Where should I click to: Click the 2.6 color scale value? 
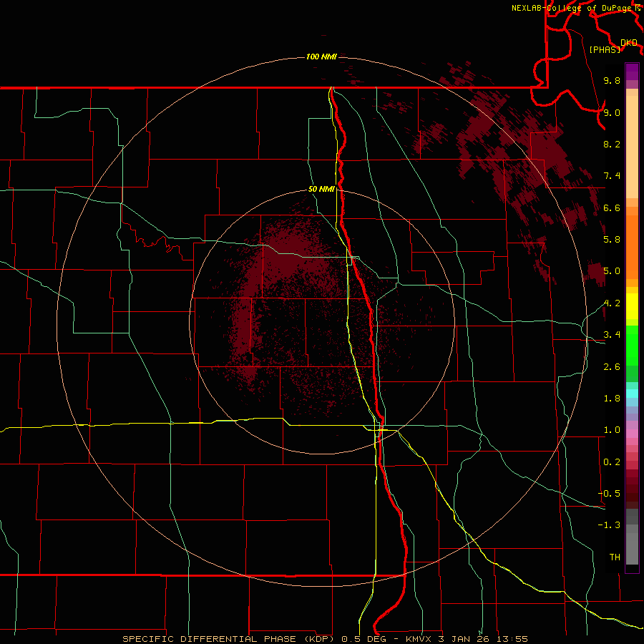[612, 367]
